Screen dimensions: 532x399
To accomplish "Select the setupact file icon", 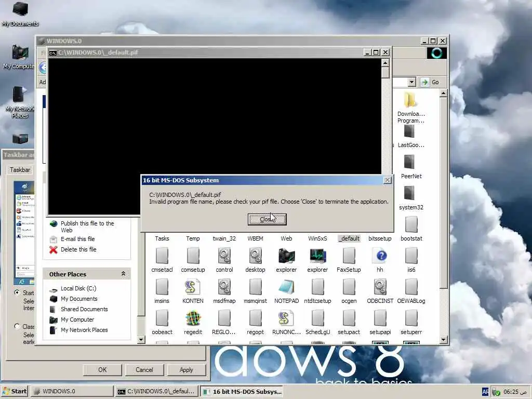I will (349, 318).
